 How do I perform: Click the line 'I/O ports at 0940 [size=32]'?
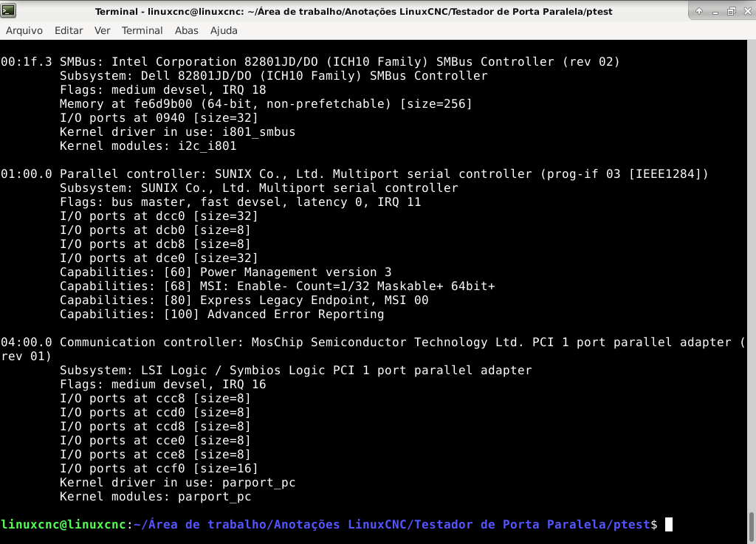point(159,117)
